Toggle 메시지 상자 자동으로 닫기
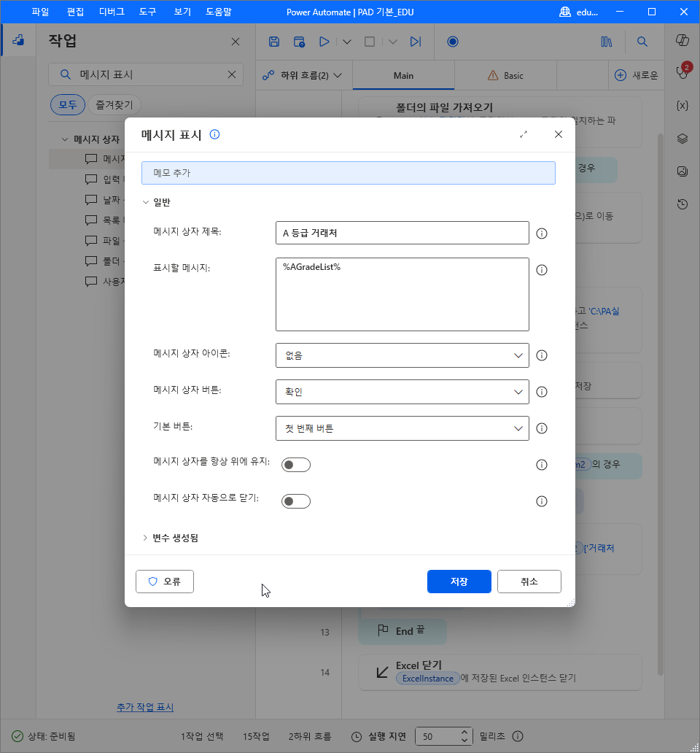The width and height of the screenshot is (700, 753). click(x=296, y=501)
